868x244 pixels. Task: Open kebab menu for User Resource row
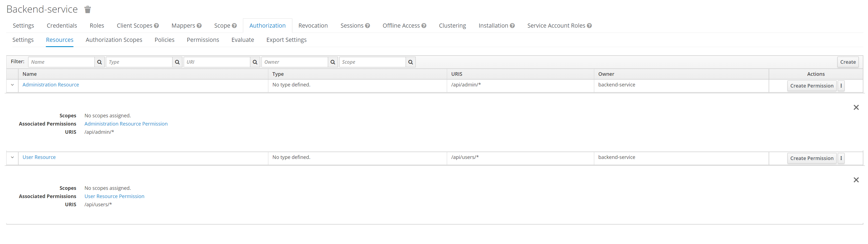click(x=841, y=158)
